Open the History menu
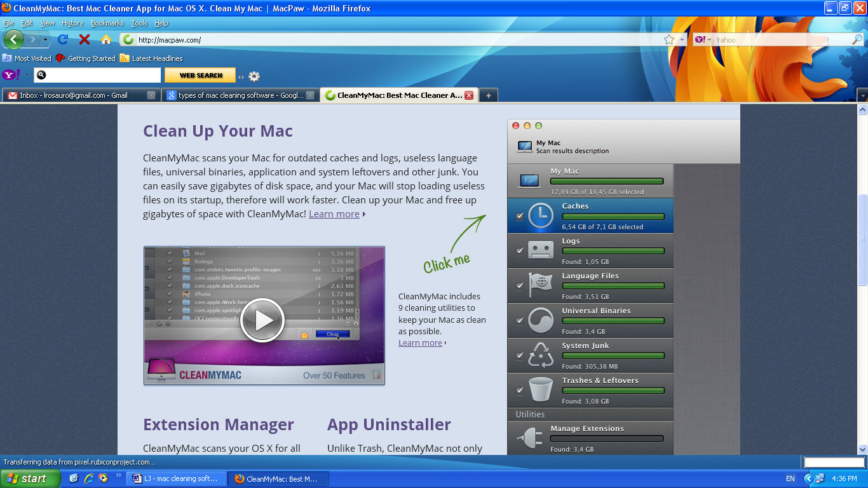 click(x=72, y=23)
